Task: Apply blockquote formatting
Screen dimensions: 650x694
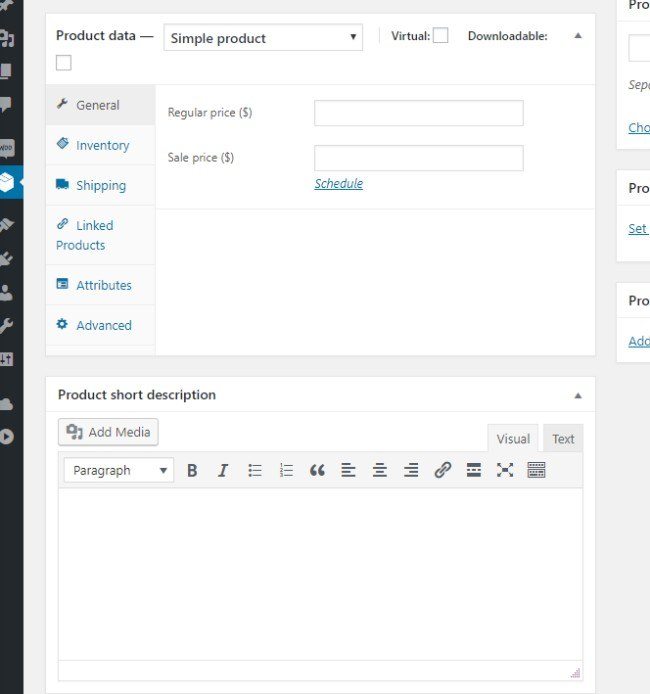Action: (x=317, y=470)
